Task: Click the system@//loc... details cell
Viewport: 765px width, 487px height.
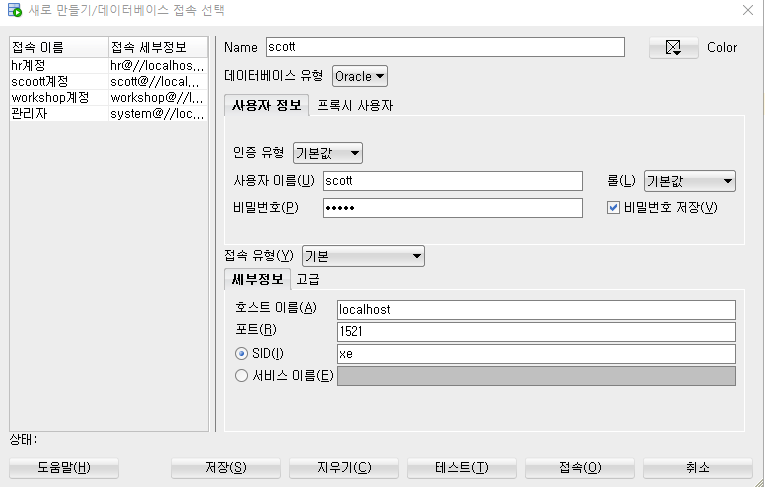Action: click(158, 114)
